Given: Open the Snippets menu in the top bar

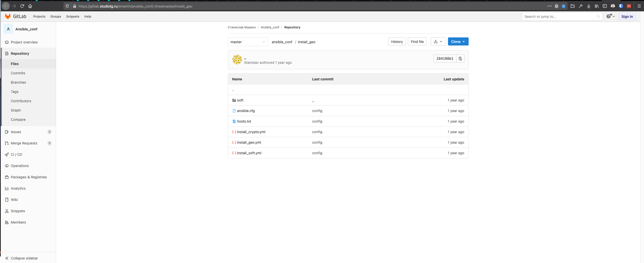Looking at the screenshot, I should 73,16.
